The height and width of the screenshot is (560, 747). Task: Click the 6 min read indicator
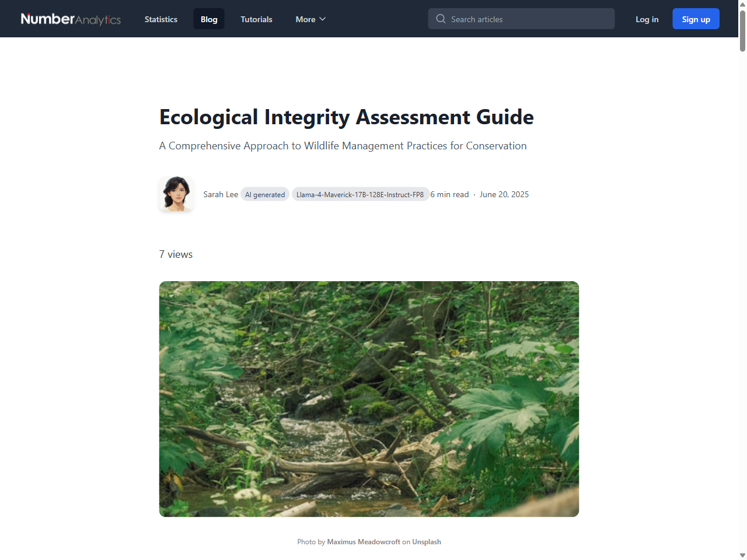[450, 194]
